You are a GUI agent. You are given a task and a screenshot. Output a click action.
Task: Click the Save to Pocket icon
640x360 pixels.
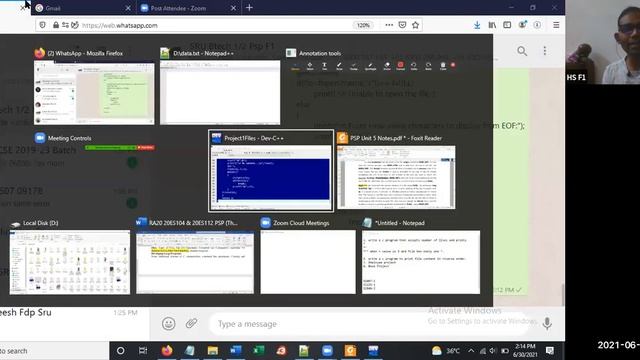pyautogui.click(x=402, y=25)
